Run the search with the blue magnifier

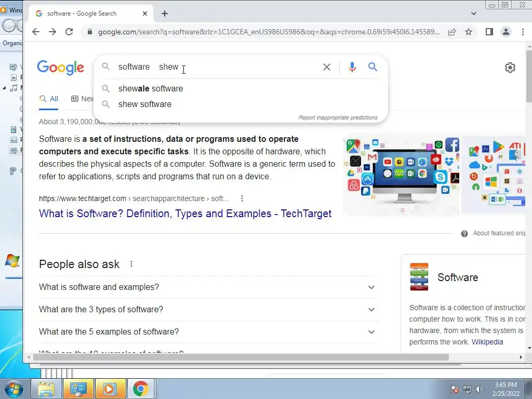[373, 67]
